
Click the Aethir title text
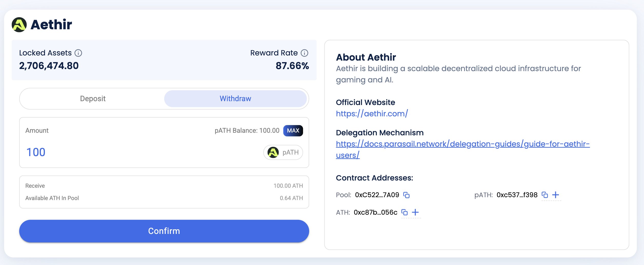pos(51,25)
